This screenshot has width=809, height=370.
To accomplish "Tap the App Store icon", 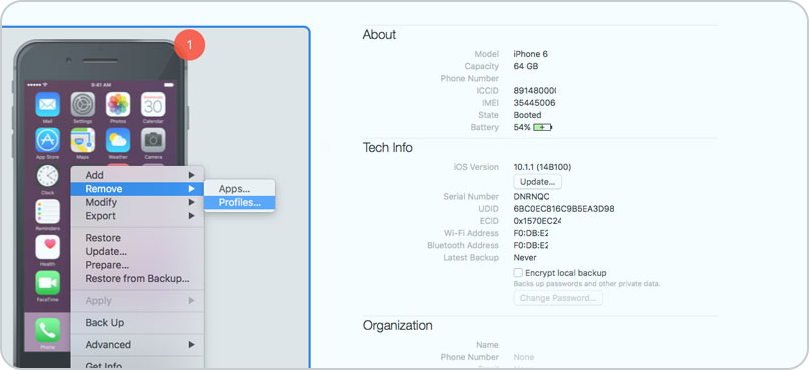I will [x=47, y=140].
